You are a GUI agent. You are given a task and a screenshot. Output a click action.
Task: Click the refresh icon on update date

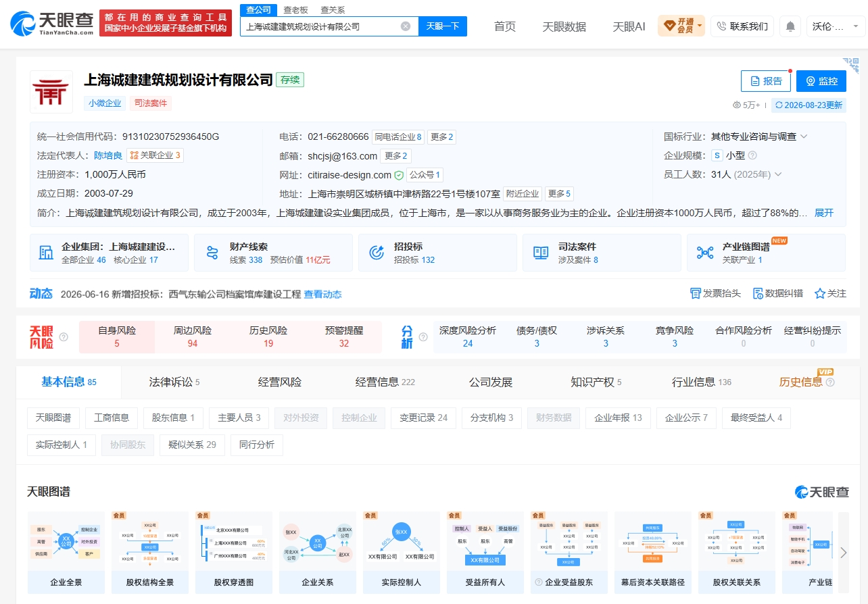[x=779, y=105]
